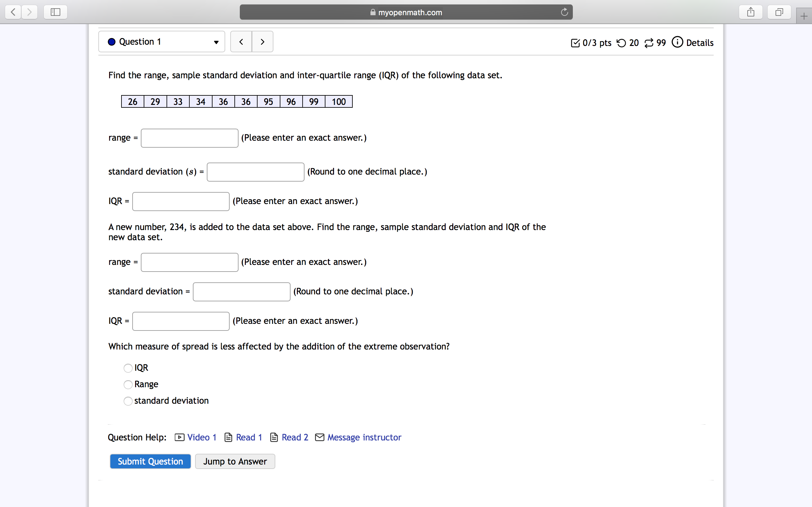Viewport: 812px width, 507px height.
Task: Click the reload icon in the address bar
Action: tap(564, 12)
